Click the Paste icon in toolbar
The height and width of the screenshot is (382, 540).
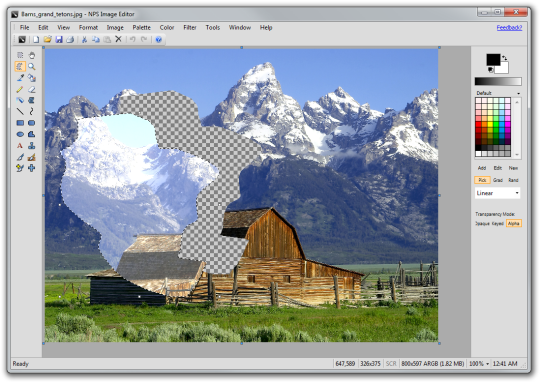click(x=107, y=39)
